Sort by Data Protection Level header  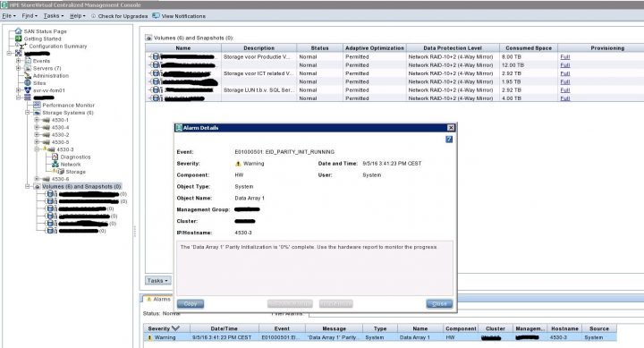point(453,47)
